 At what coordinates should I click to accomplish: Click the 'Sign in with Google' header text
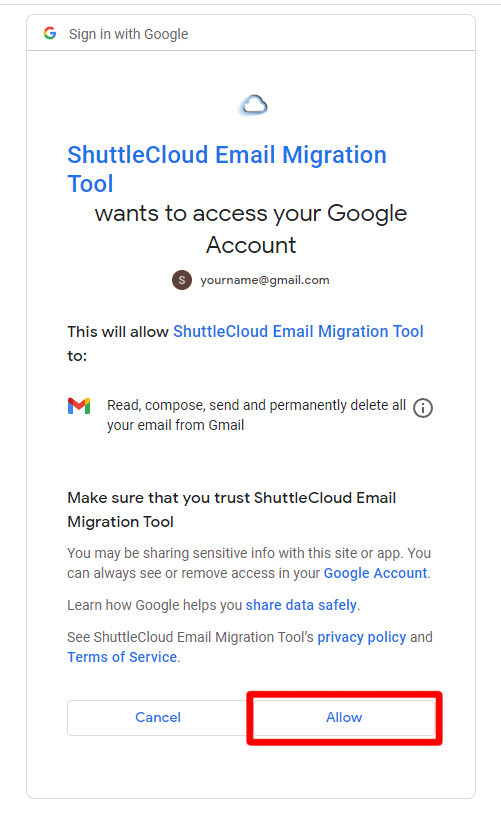[128, 34]
